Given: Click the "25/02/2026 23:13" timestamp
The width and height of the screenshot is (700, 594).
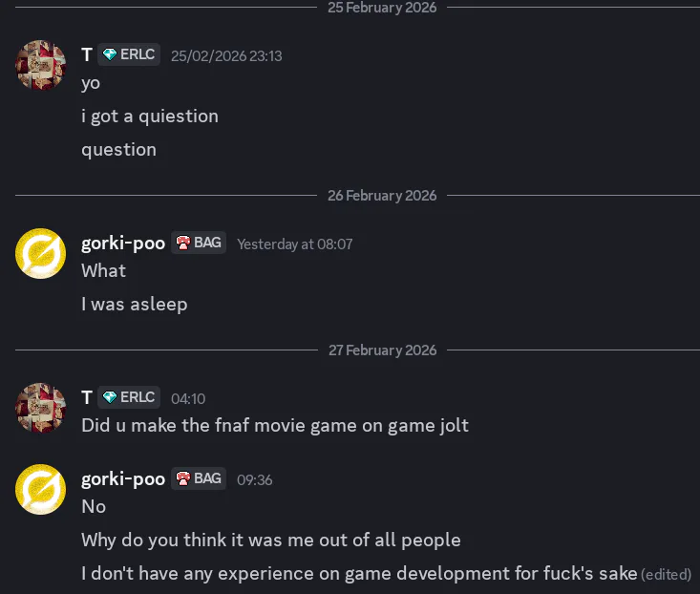Looking at the screenshot, I should click(226, 55).
